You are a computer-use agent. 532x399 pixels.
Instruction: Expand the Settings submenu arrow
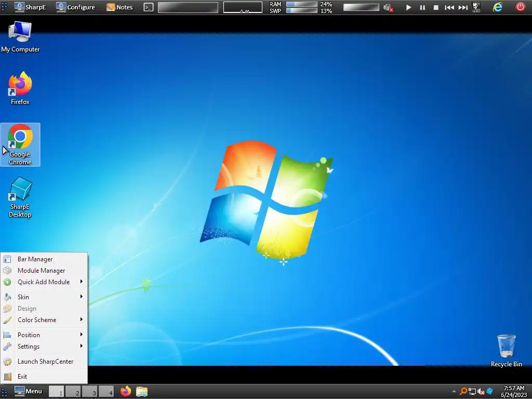(82, 346)
